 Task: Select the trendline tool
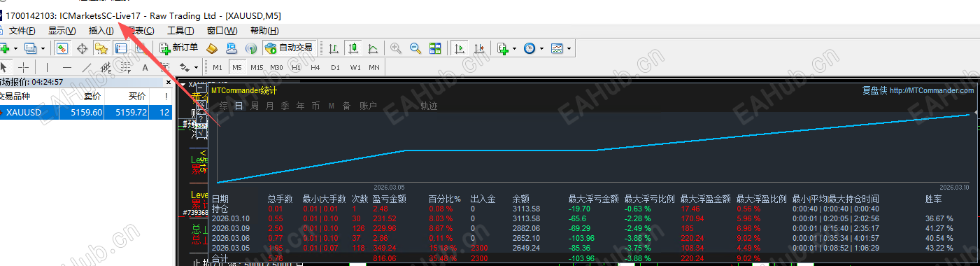[x=87, y=67]
